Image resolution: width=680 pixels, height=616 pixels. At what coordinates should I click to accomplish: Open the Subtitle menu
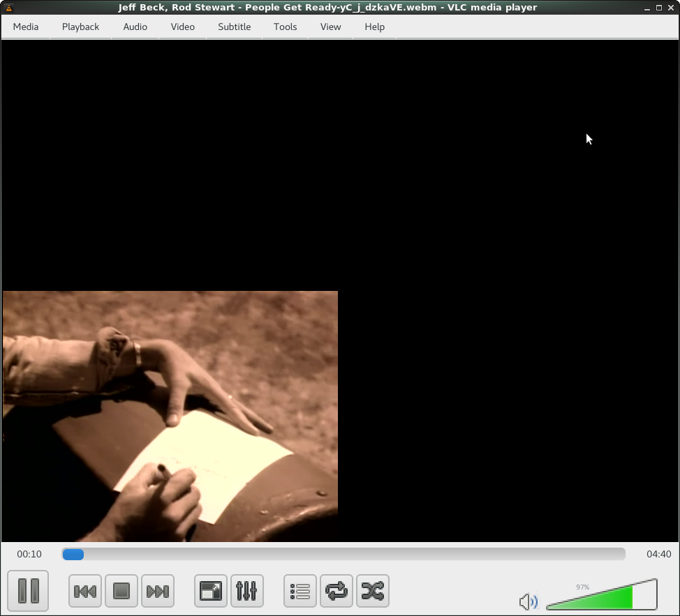click(234, 27)
